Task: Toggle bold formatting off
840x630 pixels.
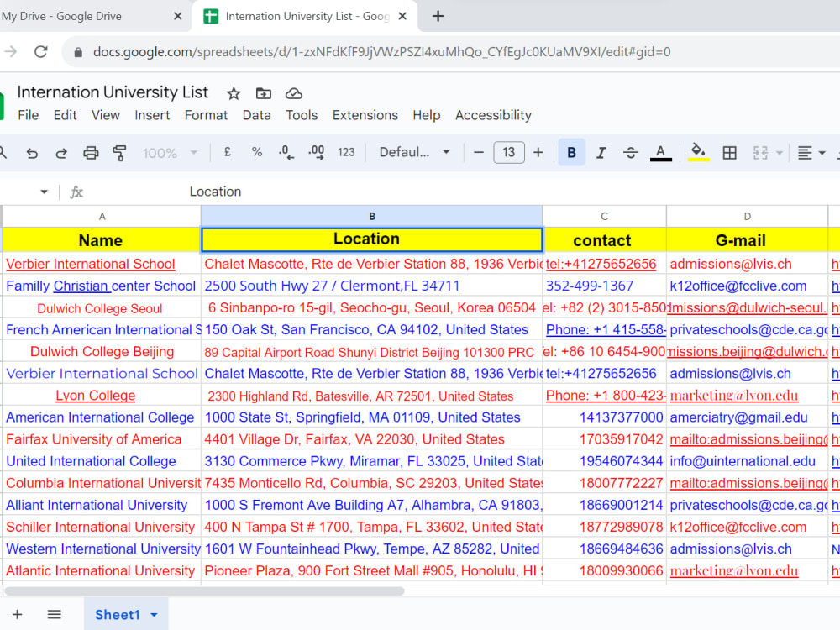Action: [x=572, y=152]
